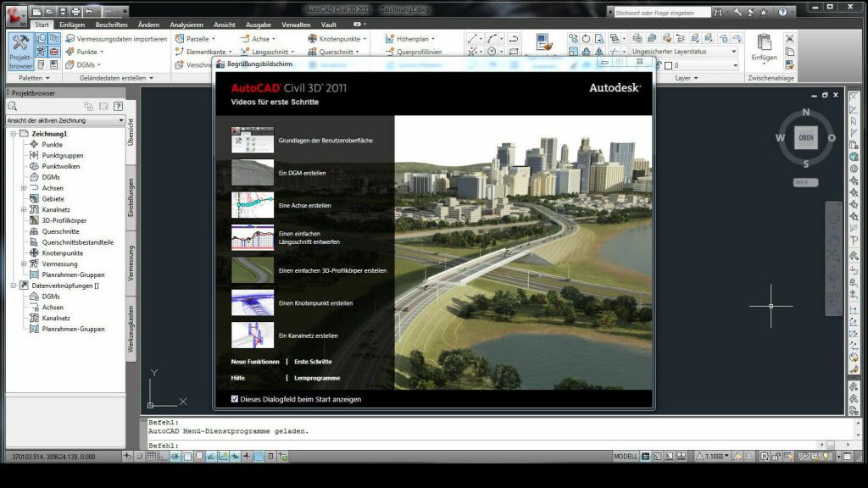Expand the Vermessung tree node
Image resolution: width=868 pixels, height=488 pixels.
click(x=24, y=264)
